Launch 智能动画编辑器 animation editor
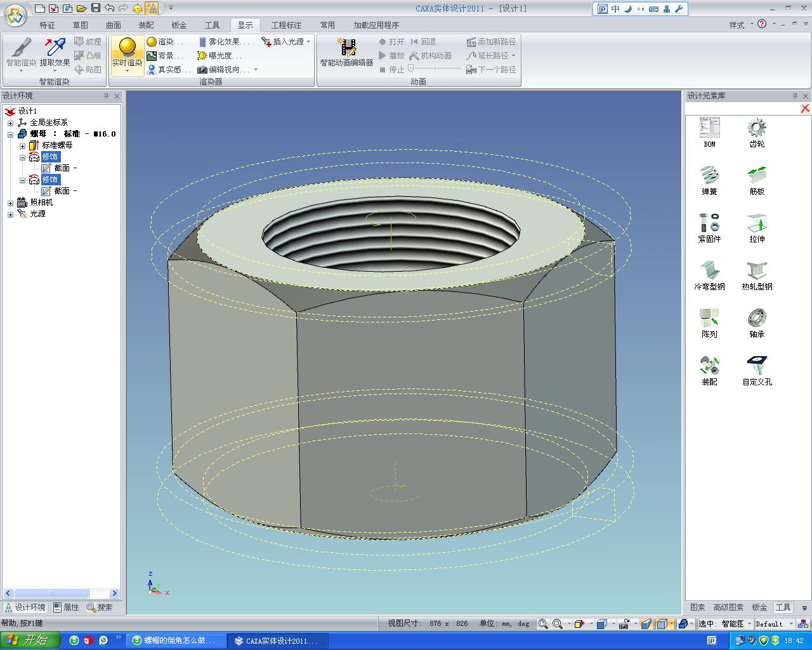Image resolution: width=812 pixels, height=650 pixels. (x=346, y=53)
